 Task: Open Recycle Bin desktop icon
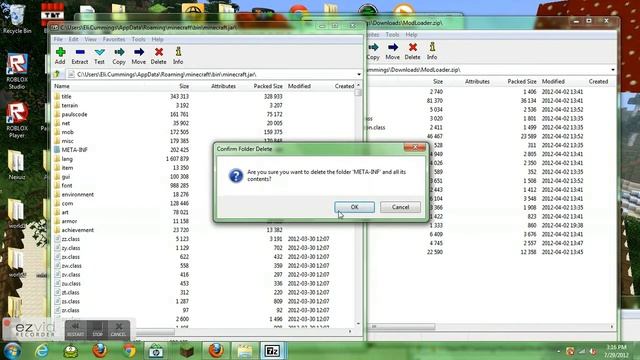coord(16,19)
